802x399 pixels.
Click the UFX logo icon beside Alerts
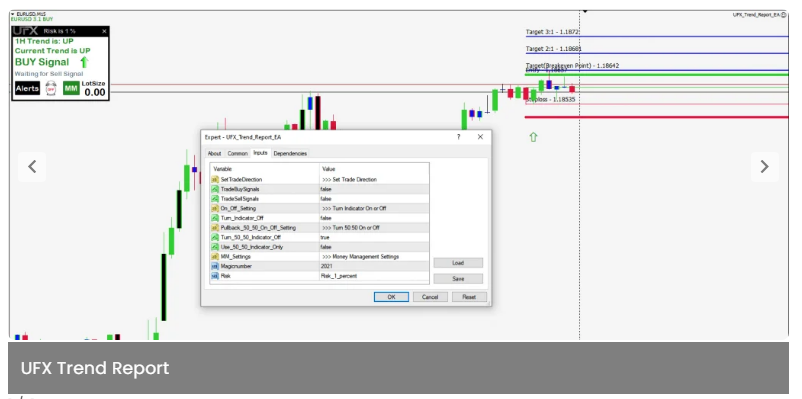pos(51,88)
